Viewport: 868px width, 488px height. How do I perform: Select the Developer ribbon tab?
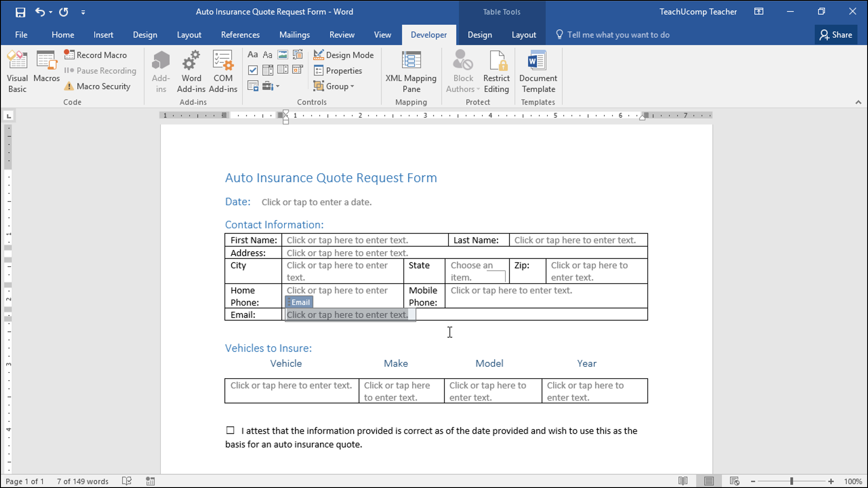[429, 34]
